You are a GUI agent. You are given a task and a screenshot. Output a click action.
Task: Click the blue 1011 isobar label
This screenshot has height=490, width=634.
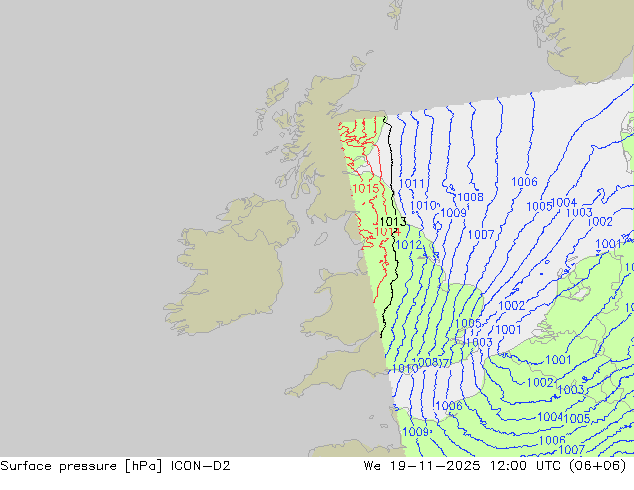412,184
